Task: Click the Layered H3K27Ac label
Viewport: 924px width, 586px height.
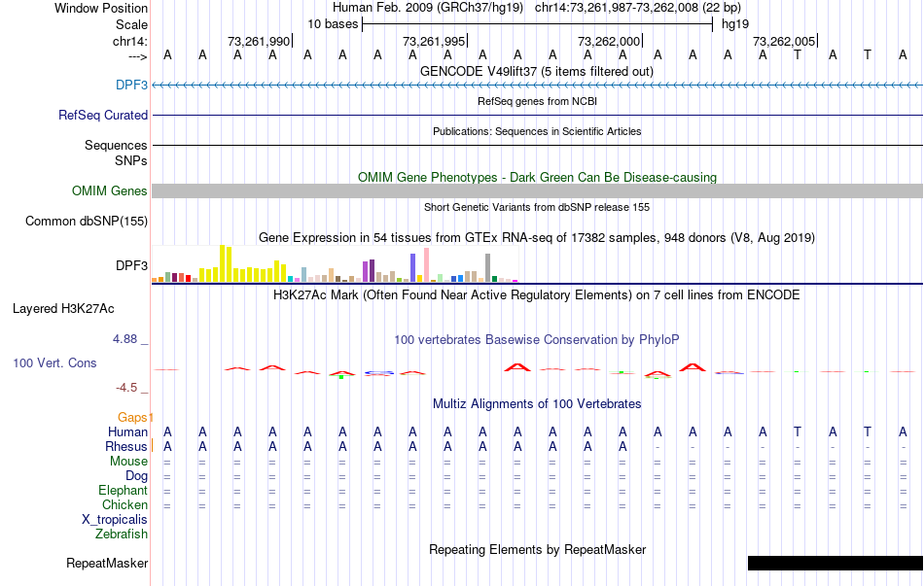Action: [x=63, y=309]
